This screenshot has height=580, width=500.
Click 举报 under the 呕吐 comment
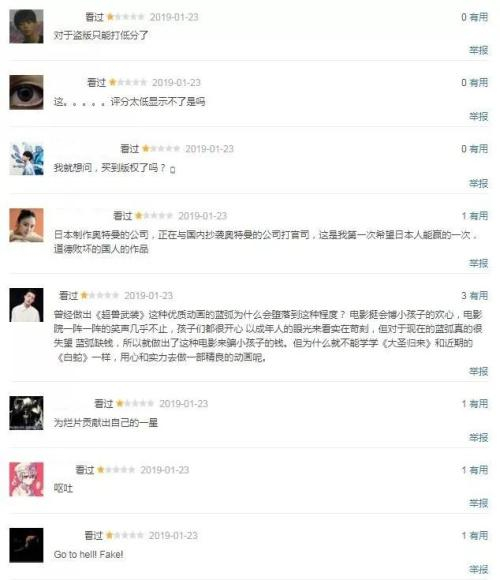479,503
